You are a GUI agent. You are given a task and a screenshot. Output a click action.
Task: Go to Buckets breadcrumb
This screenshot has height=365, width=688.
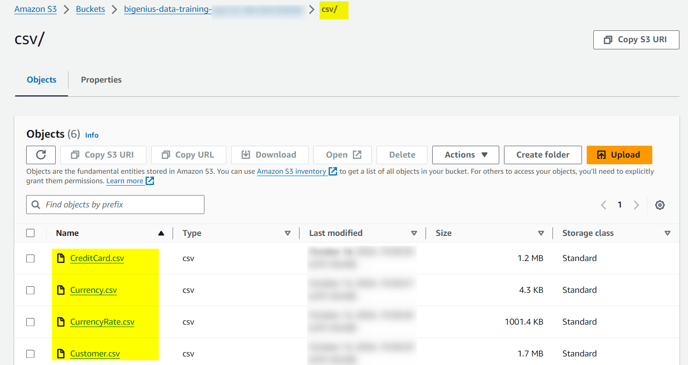90,9
